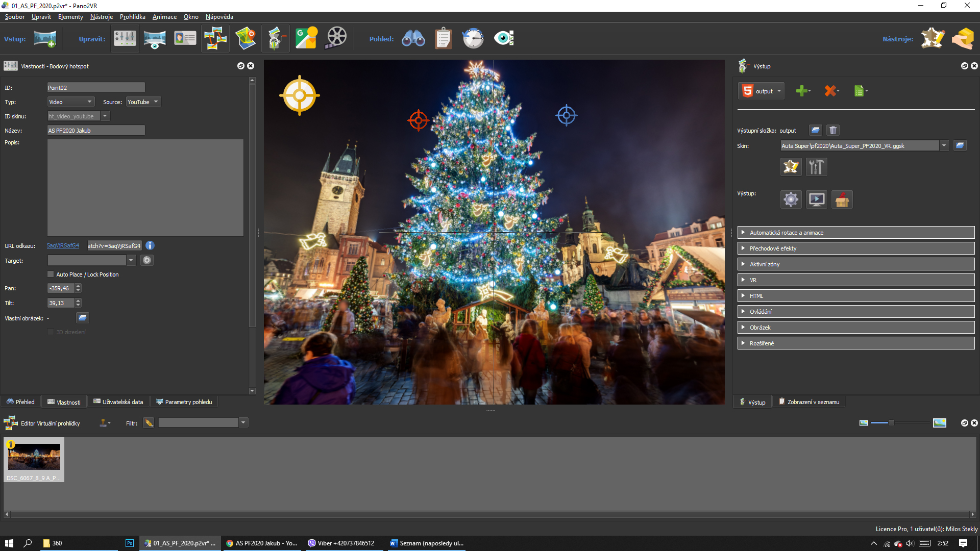980x551 pixels.
Task: Click the binoculars overview icon
Action: coord(413,38)
